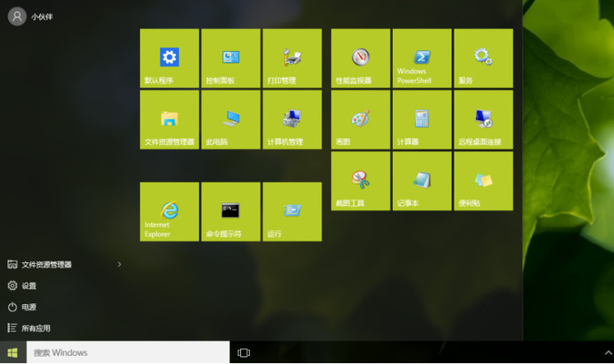Open the Internet Explorer tile

[169, 211]
